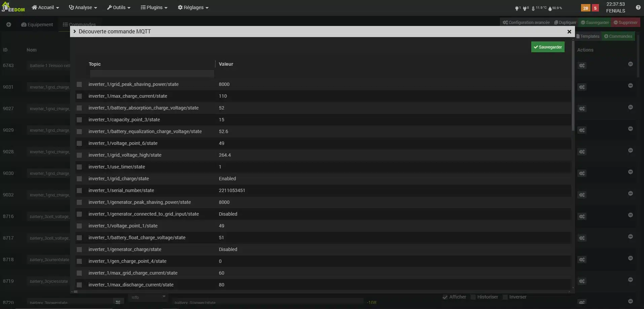
Task: Check the generator_charge/state checkbox
Action: point(79,249)
